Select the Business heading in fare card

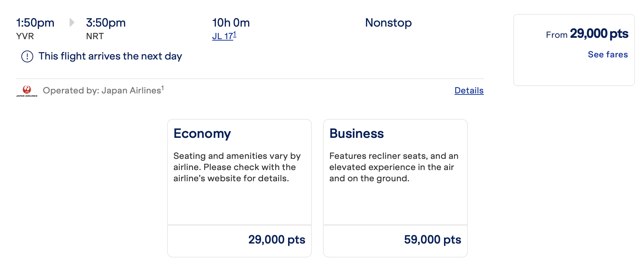tap(357, 134)
